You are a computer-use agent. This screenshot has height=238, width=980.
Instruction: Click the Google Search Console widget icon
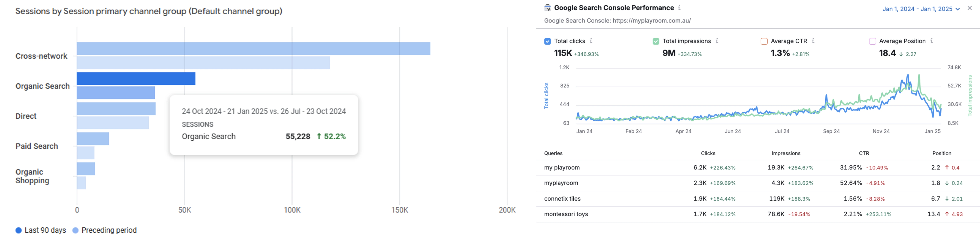pyautogui.click(x=548, y=8)
